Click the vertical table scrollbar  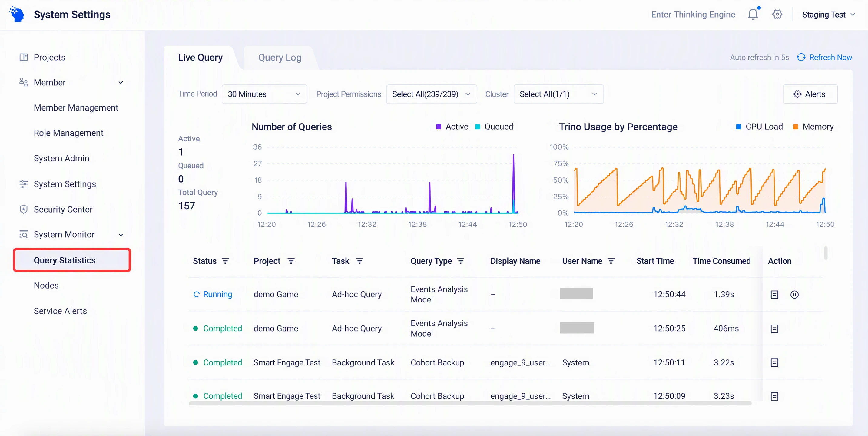826,253
